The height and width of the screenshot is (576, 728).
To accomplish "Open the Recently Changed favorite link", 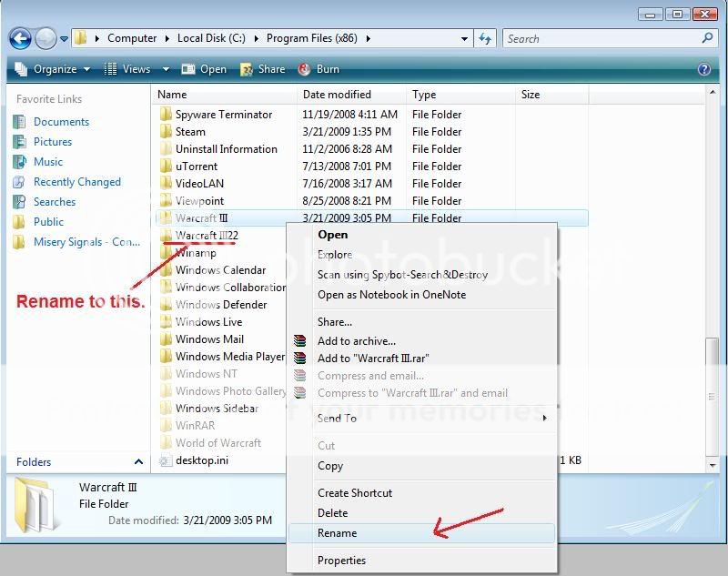I will pos(76,182).
